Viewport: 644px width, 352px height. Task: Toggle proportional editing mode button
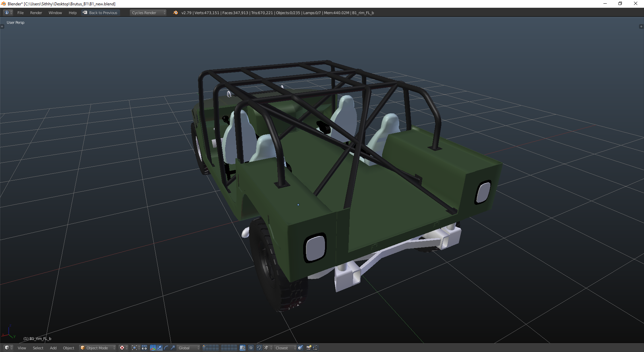tap(251, 348)
